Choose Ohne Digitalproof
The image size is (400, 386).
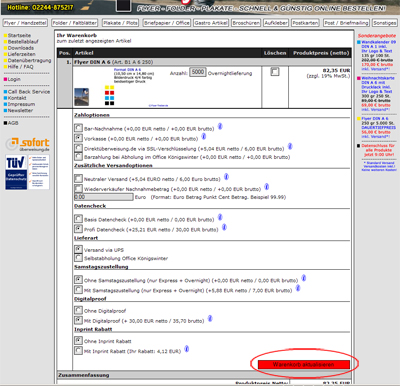(78, 310)
